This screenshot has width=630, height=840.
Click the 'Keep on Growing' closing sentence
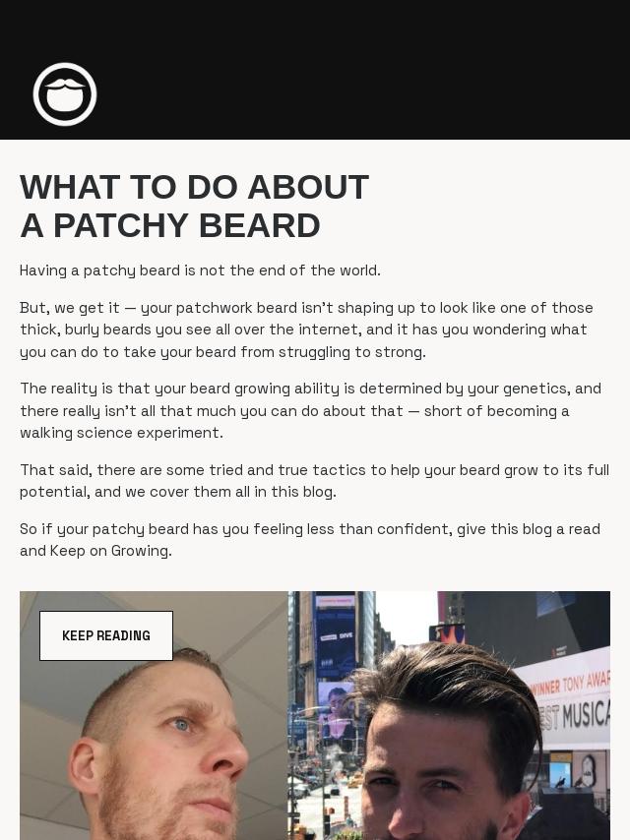[111, 551]
